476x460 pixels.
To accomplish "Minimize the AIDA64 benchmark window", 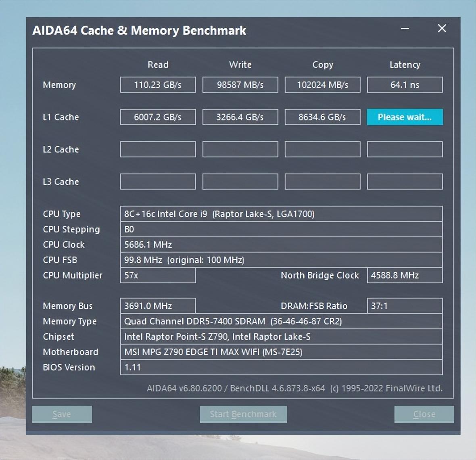I will pyautogui.click(x=405, y=29).
